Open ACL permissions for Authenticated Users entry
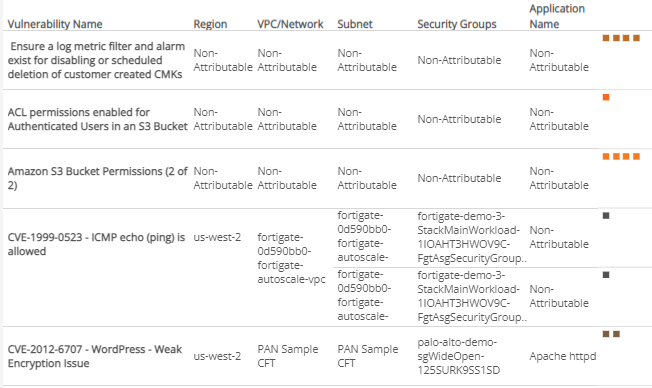652x388 pixels. (97, 119)
